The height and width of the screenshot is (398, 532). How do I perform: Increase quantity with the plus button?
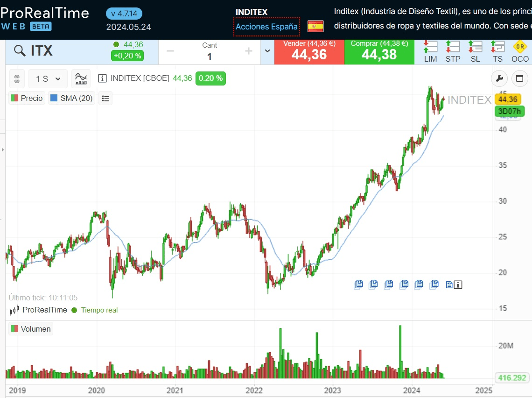248,51
